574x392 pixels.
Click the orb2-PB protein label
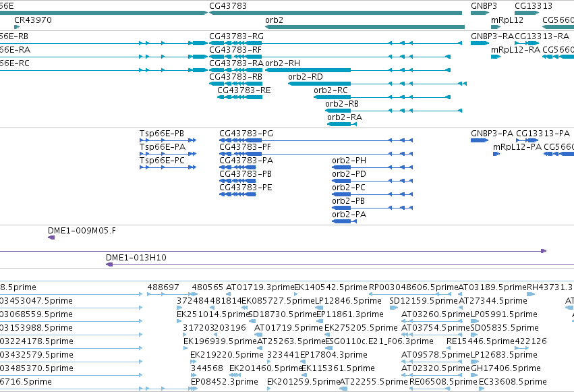pyautogui.click(x=348, y=201)
